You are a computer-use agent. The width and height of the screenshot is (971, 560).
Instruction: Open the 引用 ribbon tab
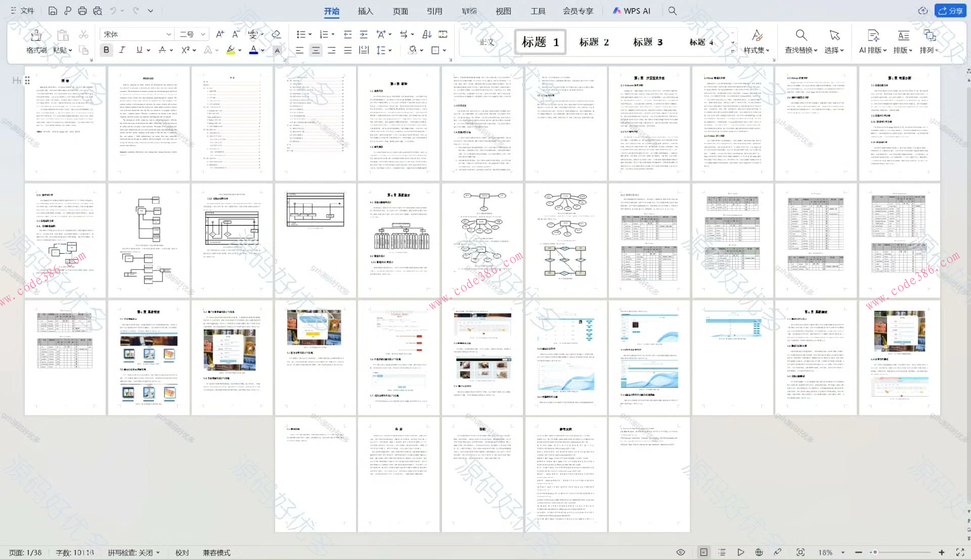click(x=434, y=11)
